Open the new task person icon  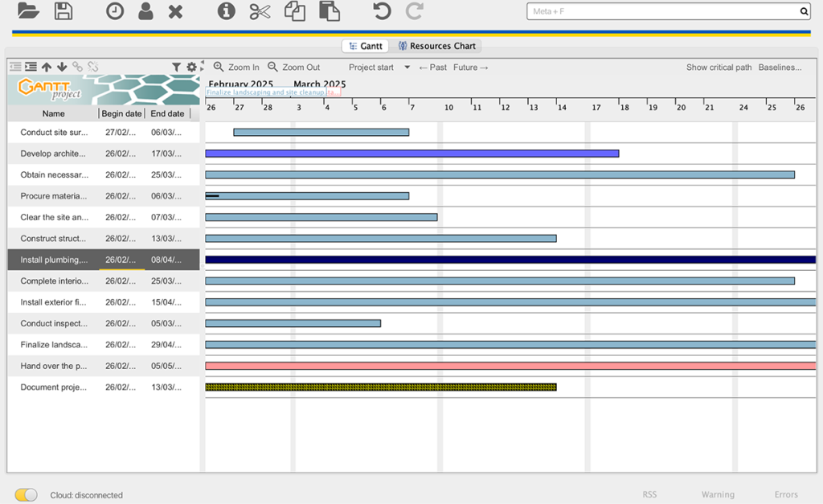pos(145,11)
